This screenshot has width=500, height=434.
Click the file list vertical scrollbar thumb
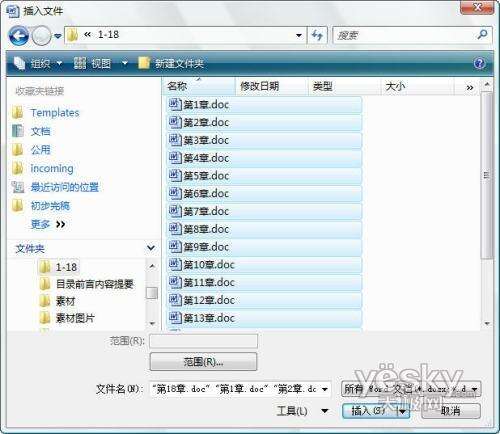[487, 176]
